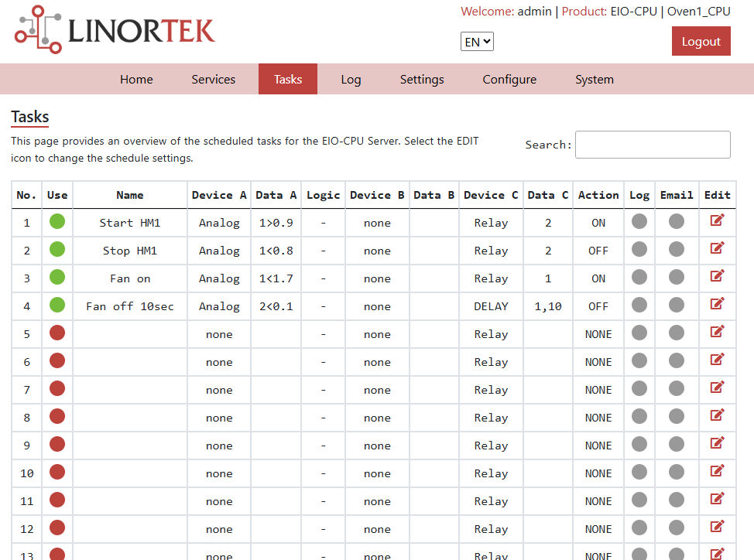Click the edit icon in row 11
This screenshot has width=754, height=560.
717,499
